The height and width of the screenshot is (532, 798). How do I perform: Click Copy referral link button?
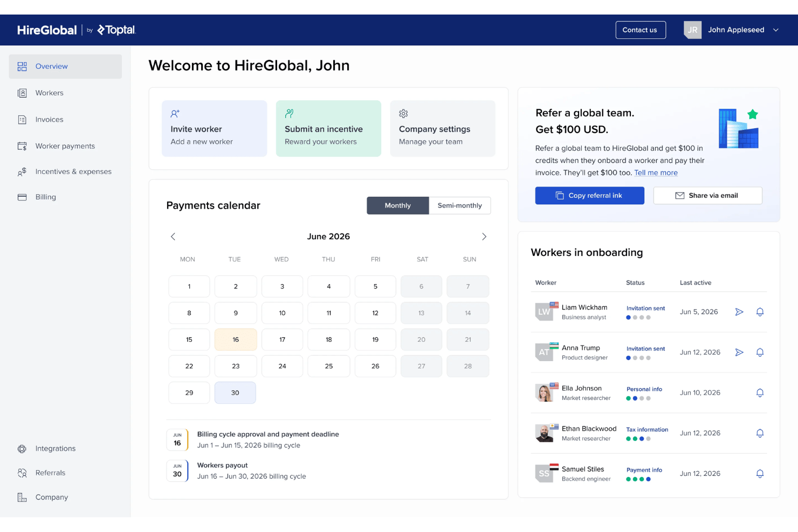coord(590,196)
